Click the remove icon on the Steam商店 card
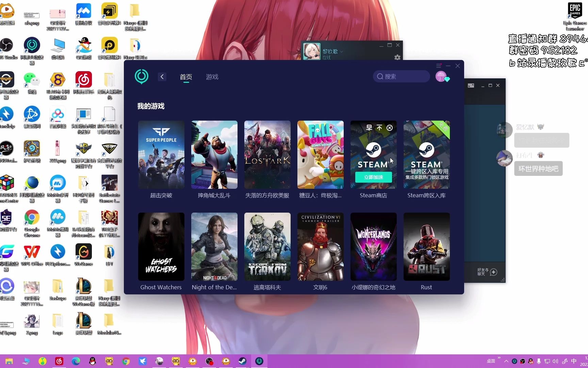The width and height of the screenshot is (588, 368). 390,128
